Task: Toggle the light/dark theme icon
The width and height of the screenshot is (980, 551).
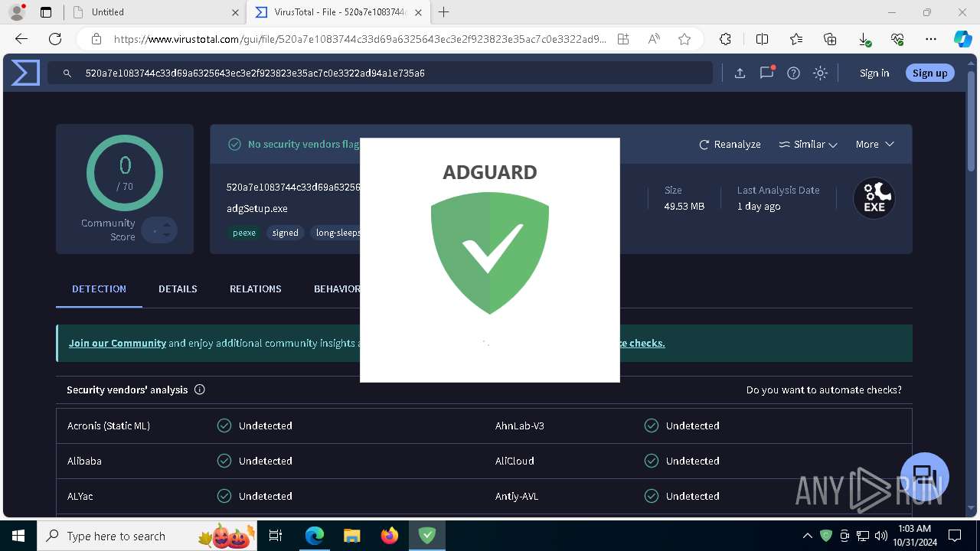Action: [x=820, y=73]
